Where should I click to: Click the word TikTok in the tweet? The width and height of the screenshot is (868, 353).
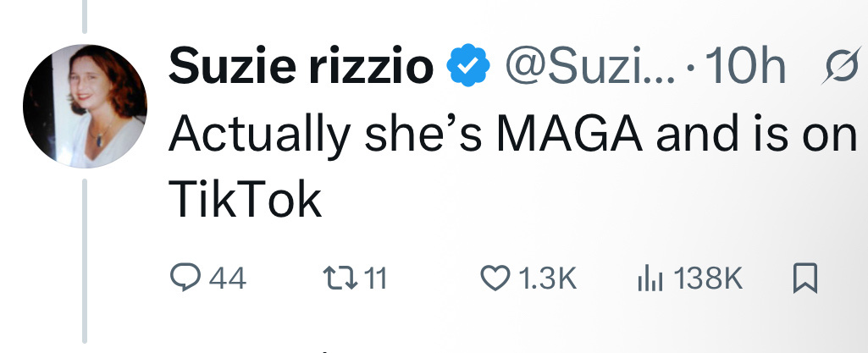246,201
